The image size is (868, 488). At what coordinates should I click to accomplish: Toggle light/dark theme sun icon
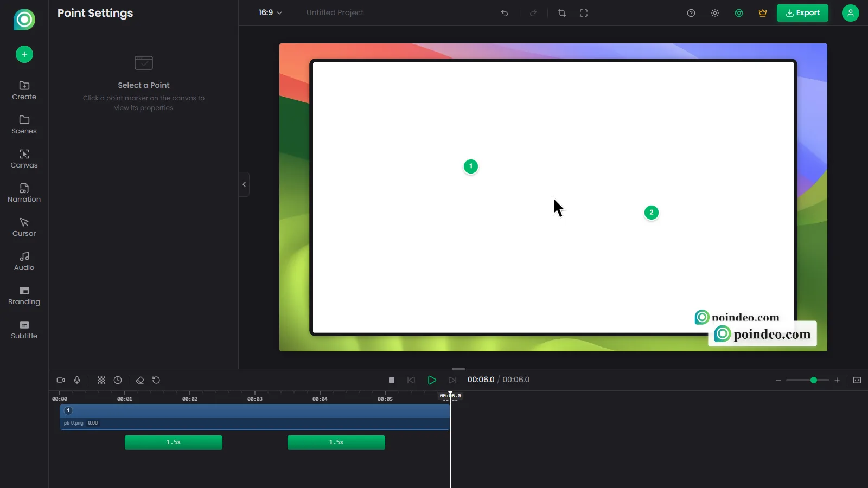715,13
